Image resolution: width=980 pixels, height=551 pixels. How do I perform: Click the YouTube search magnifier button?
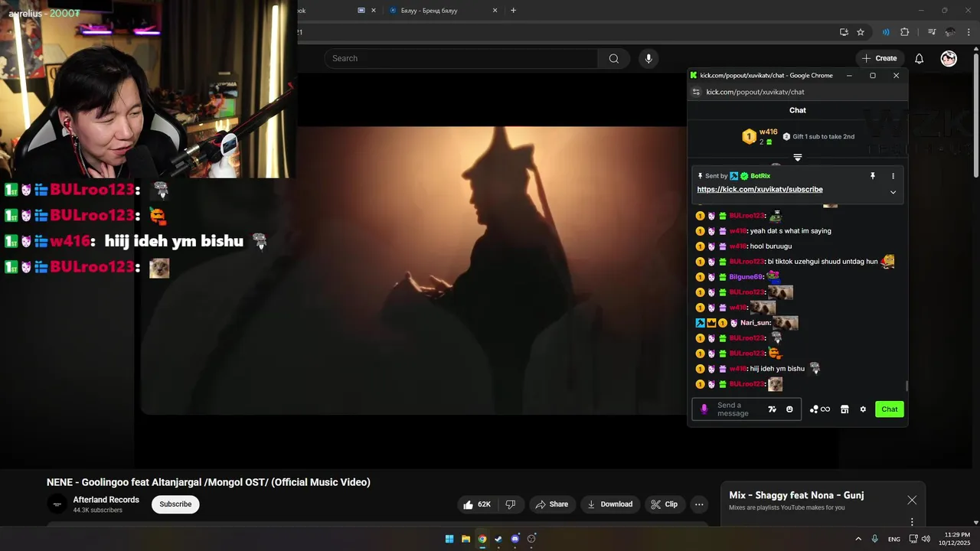pyautogui.click(x=614, y=58)
